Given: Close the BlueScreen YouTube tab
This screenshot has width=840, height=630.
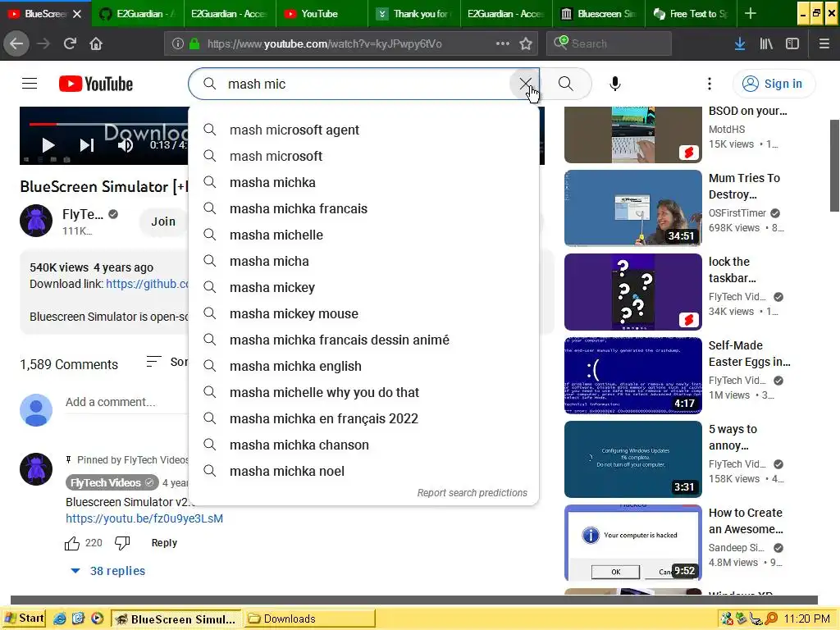Looking at the screenshot, I should pos(77,14).
